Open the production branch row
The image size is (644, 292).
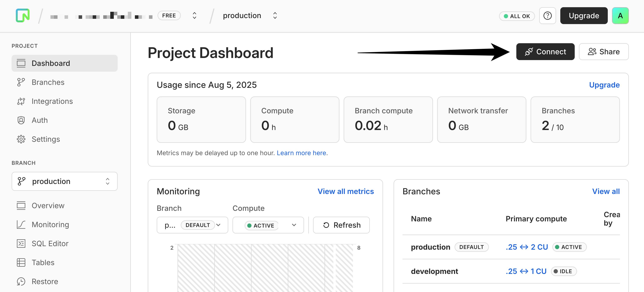coord(511,247)
